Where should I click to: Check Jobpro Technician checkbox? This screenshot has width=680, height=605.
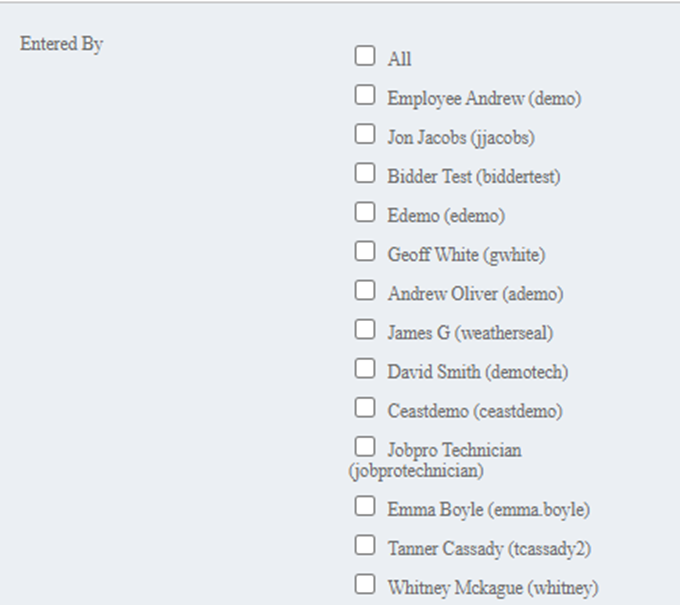click(365, 446)
